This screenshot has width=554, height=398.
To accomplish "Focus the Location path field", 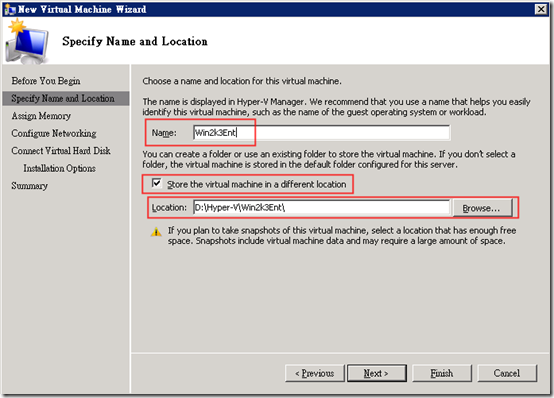I will (322, 207).
